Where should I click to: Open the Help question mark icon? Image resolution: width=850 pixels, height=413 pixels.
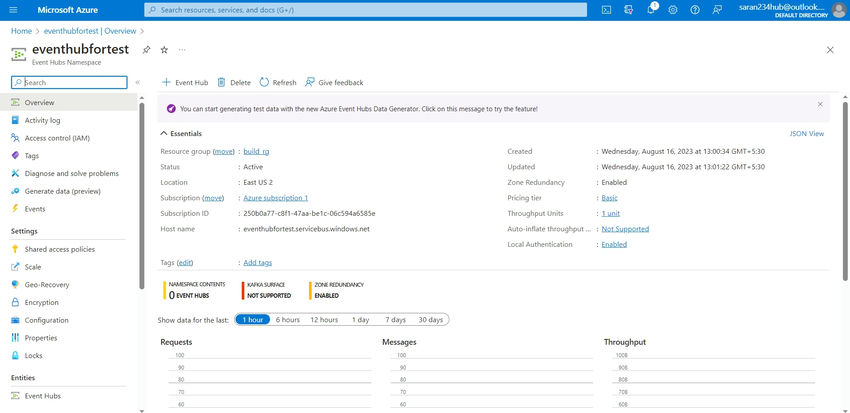[695, 10]
